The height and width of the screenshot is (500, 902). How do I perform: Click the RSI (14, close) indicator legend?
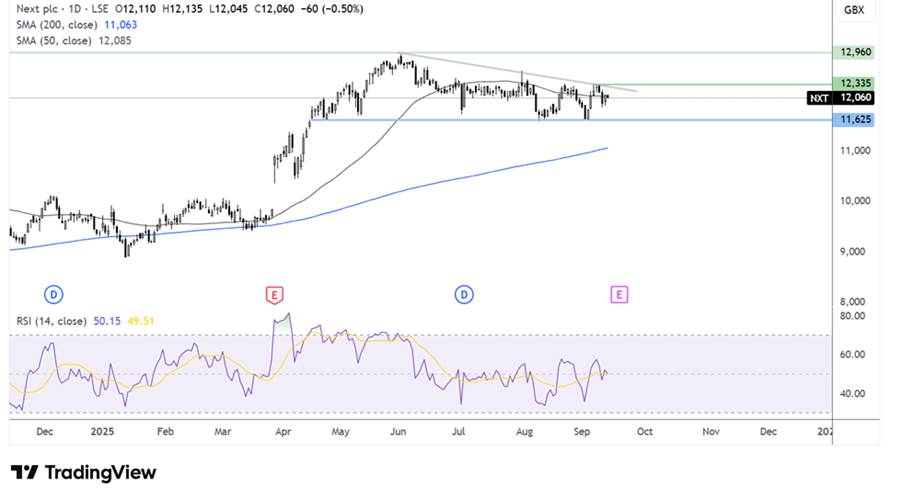click(x=85, y=321)
